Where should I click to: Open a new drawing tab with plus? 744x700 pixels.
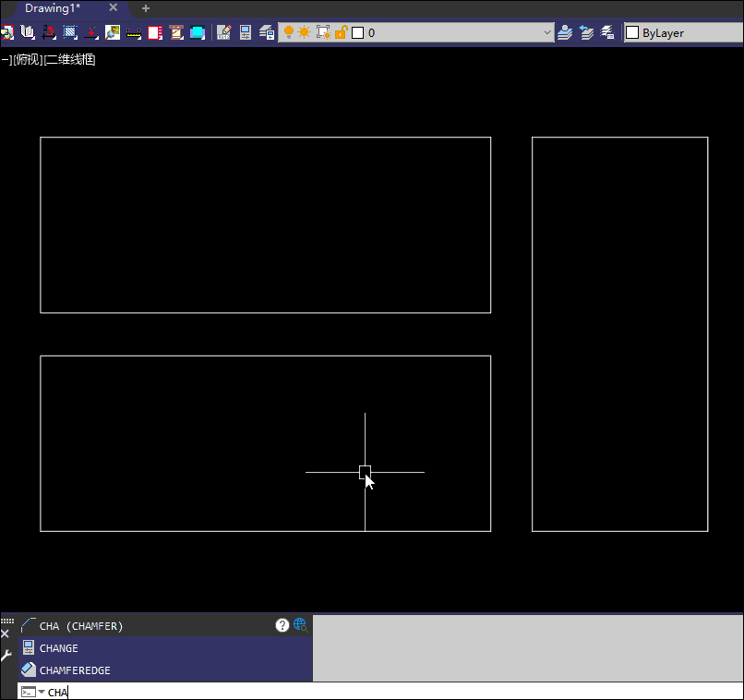pyautogui.click(x=146, y=8)
